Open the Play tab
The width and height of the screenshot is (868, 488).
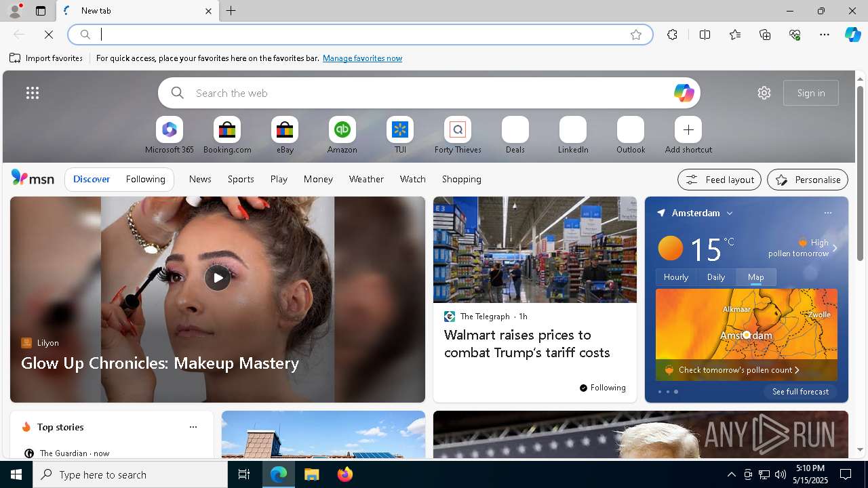tap(279, 179)
